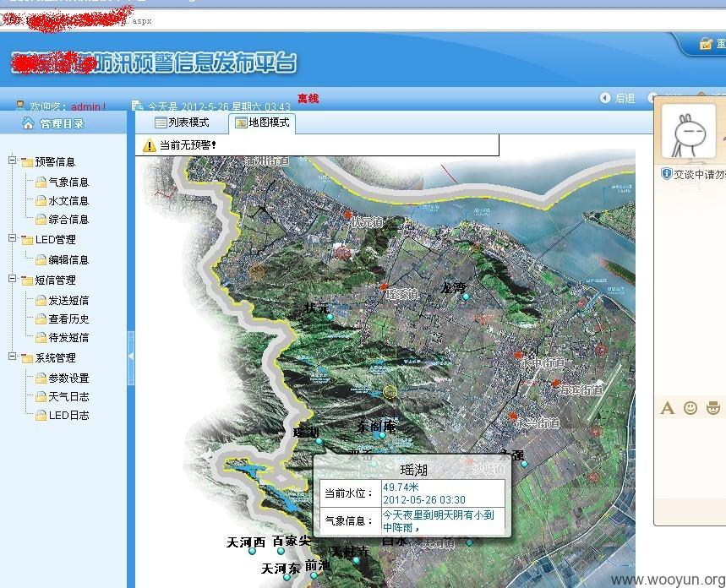Click the red marker at 海滨街道
The width and height of the screenshot is (726, 588).
click(x=555, y=383)
